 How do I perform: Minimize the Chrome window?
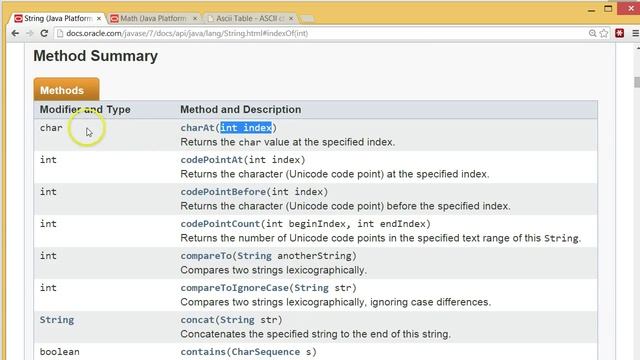[x=591, y=9]
